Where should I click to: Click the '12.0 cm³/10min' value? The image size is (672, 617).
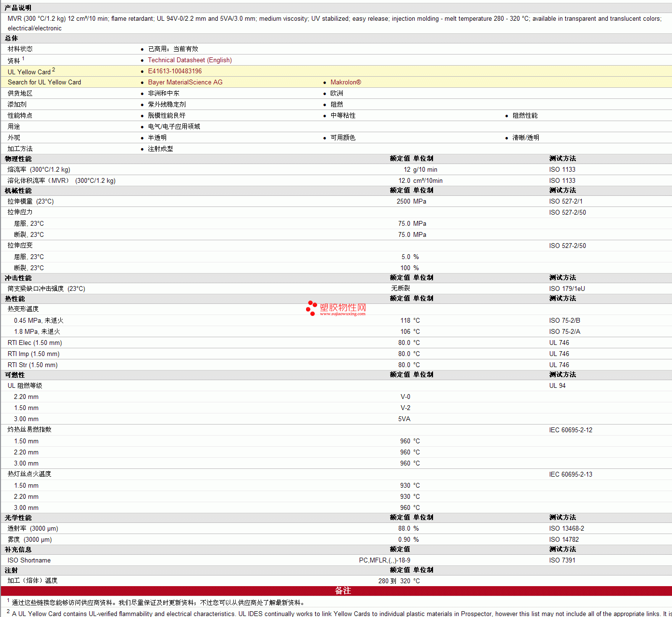(420, 181)
